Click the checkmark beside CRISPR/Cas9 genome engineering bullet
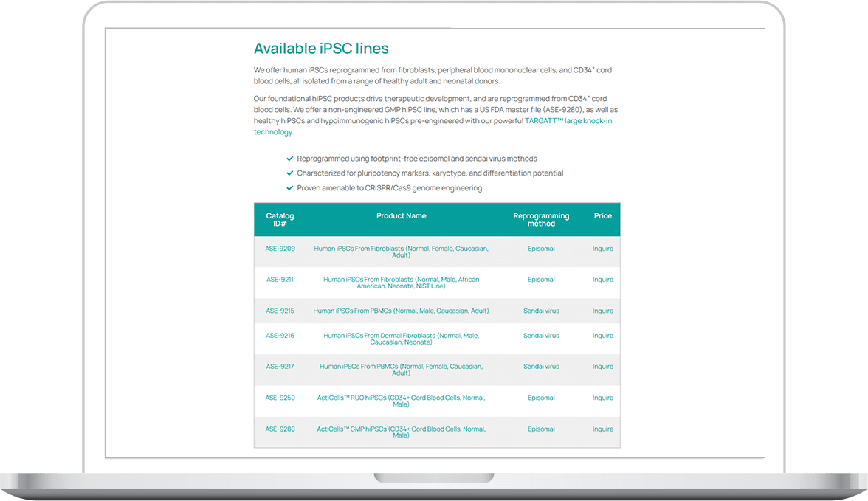 pyautogui.click(x=290, y=188)
